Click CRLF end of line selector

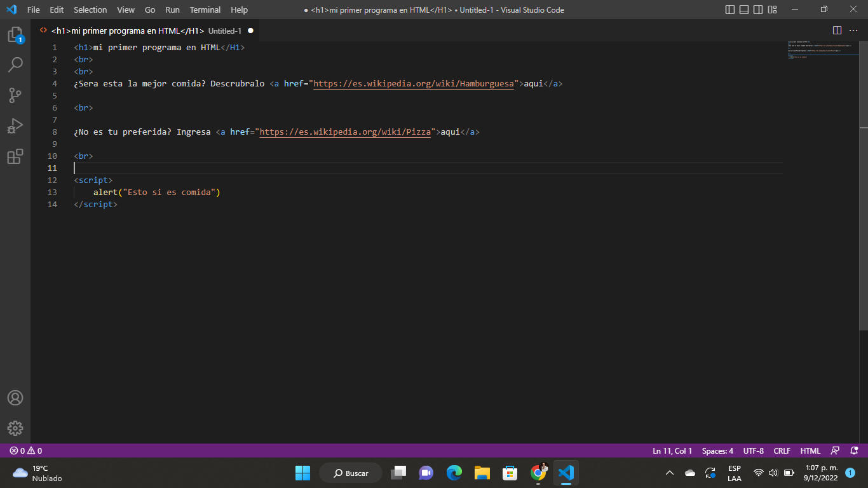[782, 451]
